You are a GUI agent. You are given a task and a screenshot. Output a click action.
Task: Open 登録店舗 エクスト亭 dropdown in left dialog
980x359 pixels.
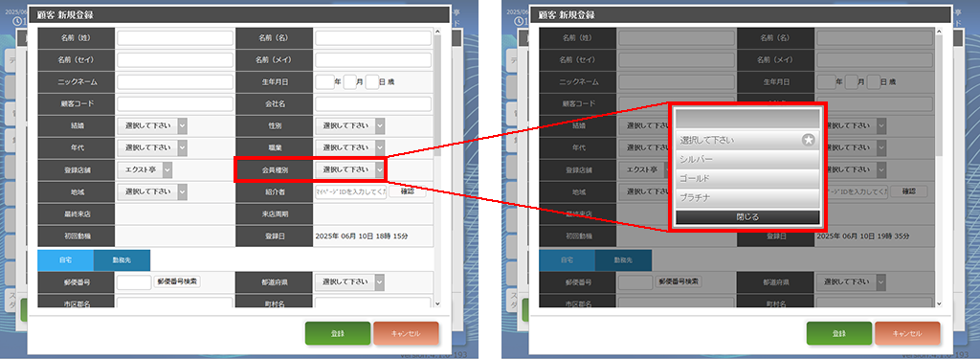pyautogui.click(x=145, y=169)
